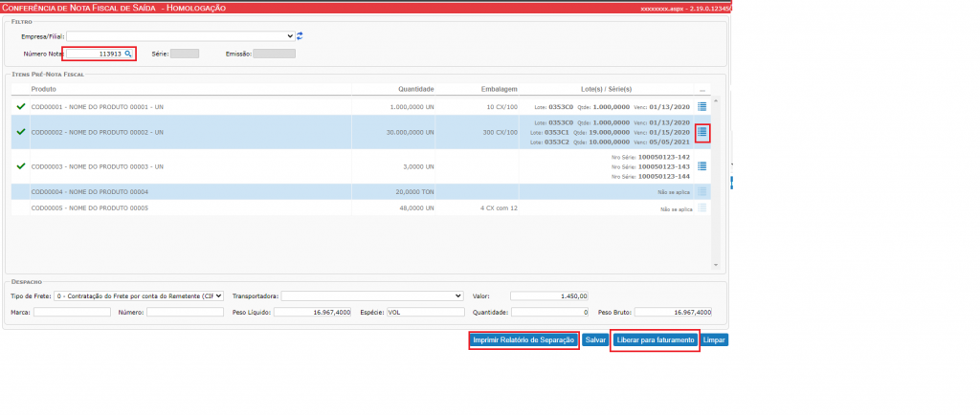Click Imprimir Relatório de Separação button
Viewport: 980px width, 415px height.
pyautogui.click(x=523, y=340)
